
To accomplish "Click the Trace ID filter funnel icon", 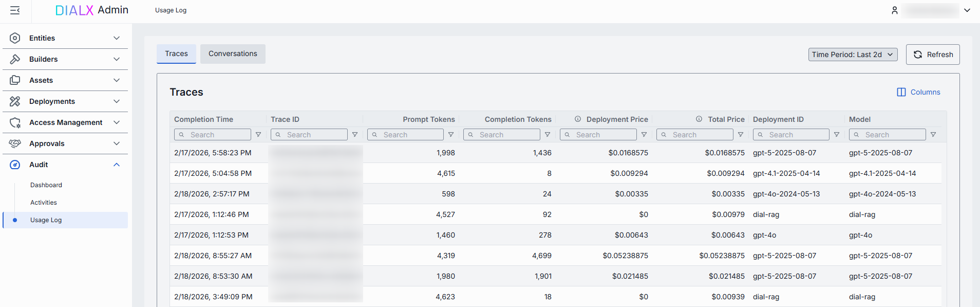I will click(x=355, y=135).
